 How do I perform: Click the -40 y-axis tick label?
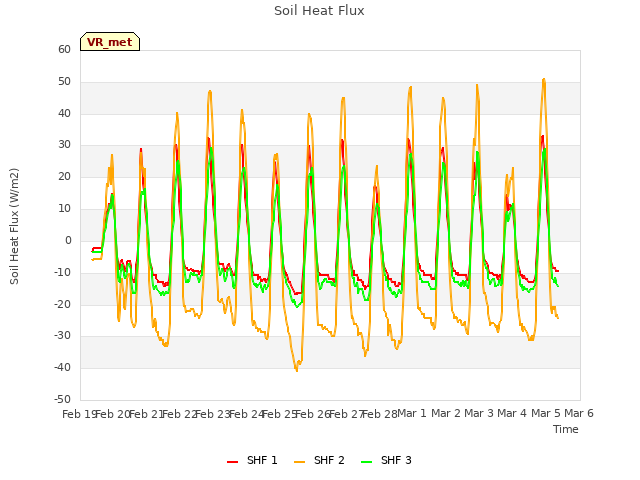pyautogui.click(x=62, y=367)
